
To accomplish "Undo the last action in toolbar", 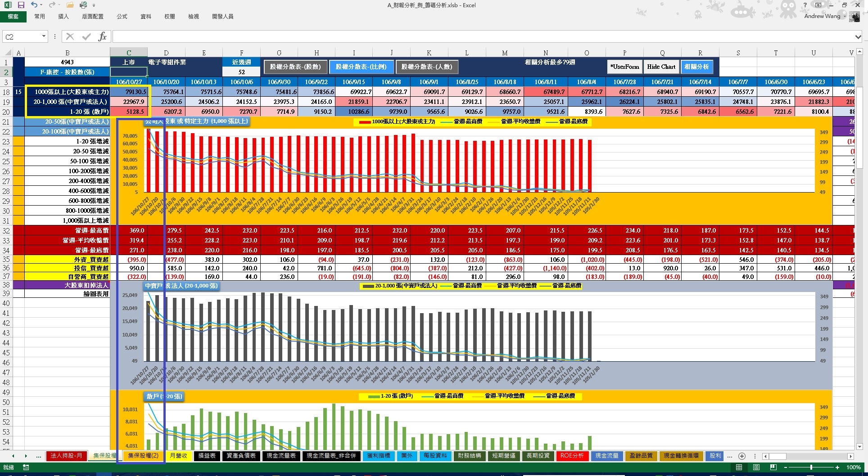I will coord(34,5).
